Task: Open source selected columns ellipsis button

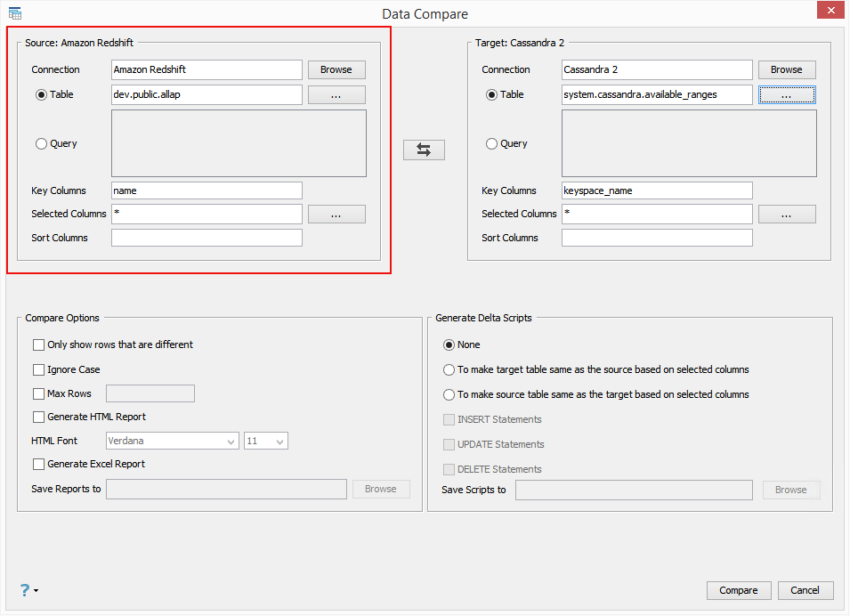Action: click(x=336, y=215)
